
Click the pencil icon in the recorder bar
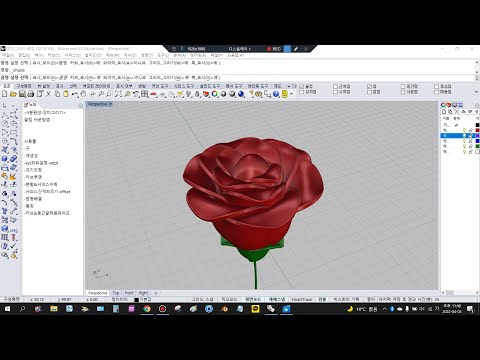296,49
